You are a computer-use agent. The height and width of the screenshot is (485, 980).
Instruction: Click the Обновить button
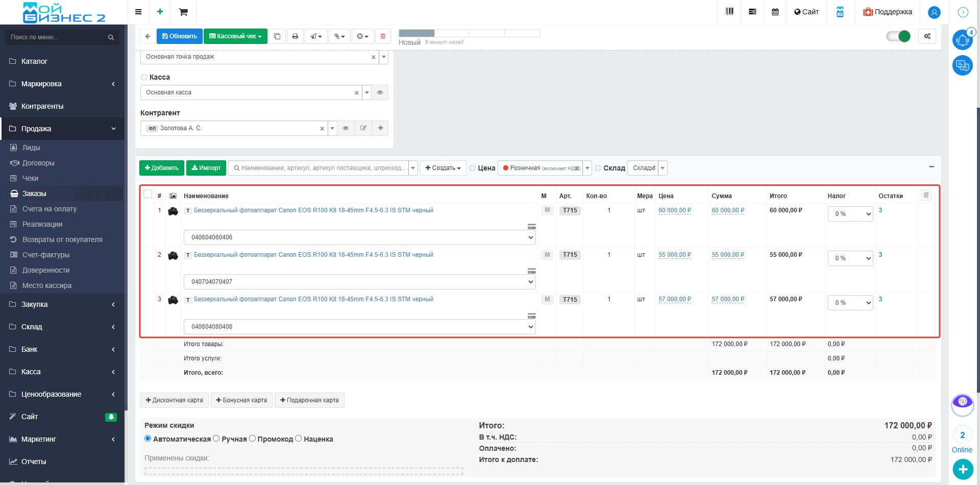[180, 36]
